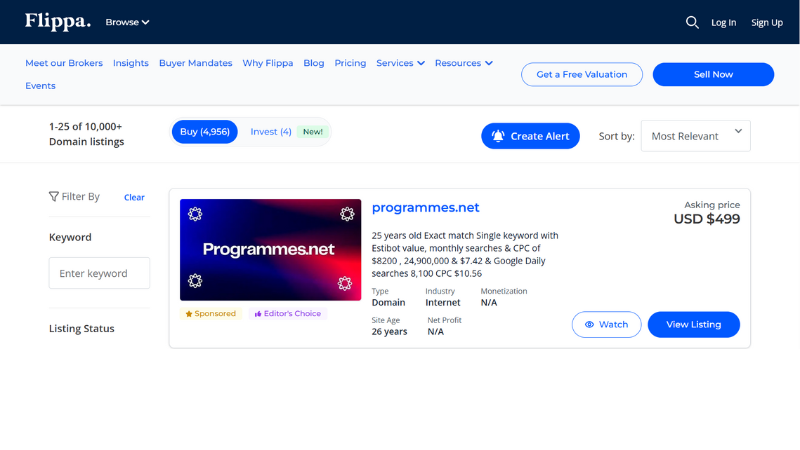
Task: Open the Browse dropdown menu
Action: 127,22
